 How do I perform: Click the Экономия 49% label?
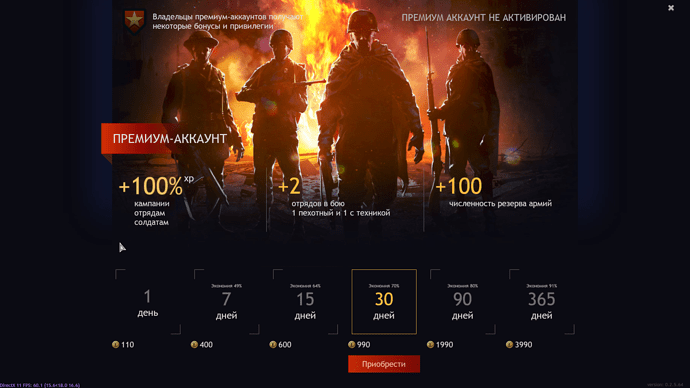coord(227,286)
